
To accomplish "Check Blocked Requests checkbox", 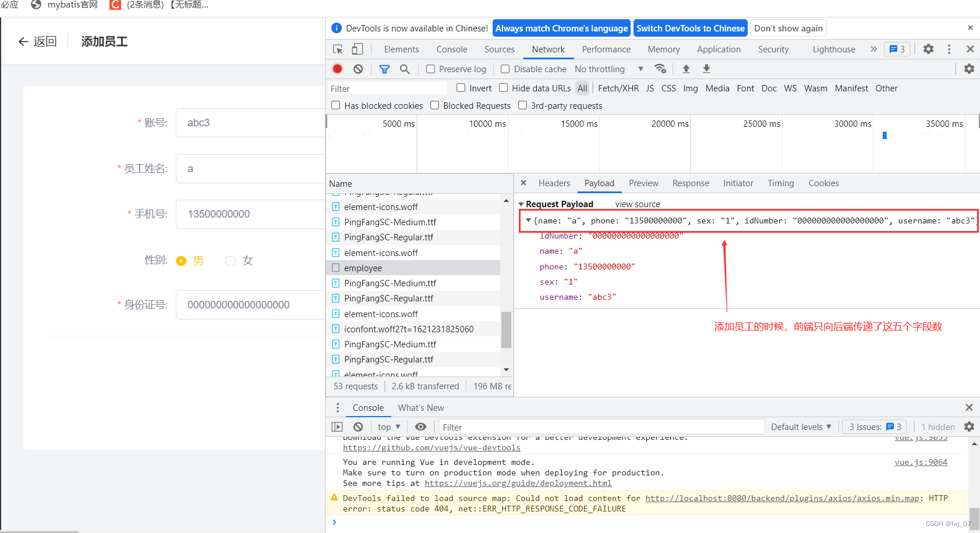I will click(434, 105).
